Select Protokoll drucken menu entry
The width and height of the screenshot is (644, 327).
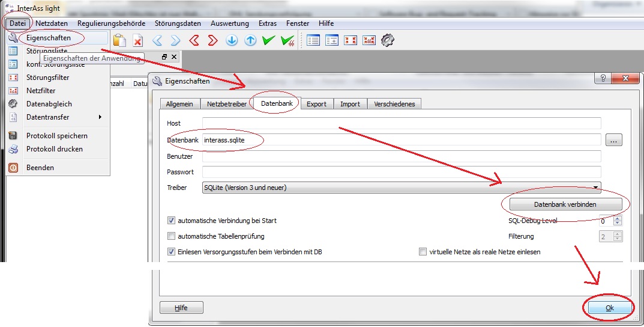pyautogui.click(x=58, y=149)
